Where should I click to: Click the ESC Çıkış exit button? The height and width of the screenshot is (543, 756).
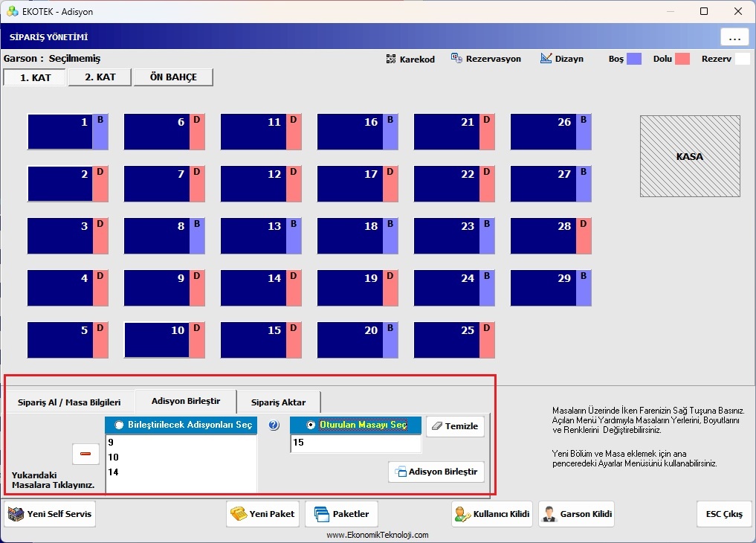(x=724, y=514)
